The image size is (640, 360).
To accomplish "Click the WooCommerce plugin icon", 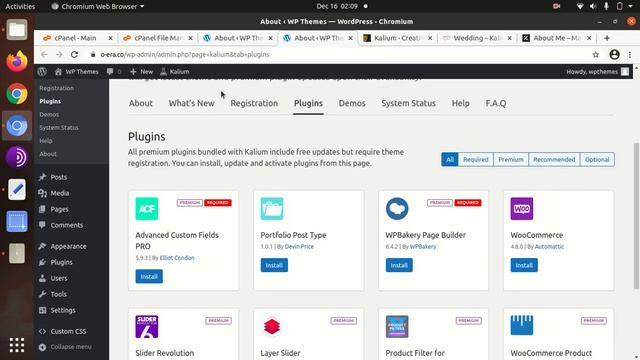I will (x=522, y=209).
